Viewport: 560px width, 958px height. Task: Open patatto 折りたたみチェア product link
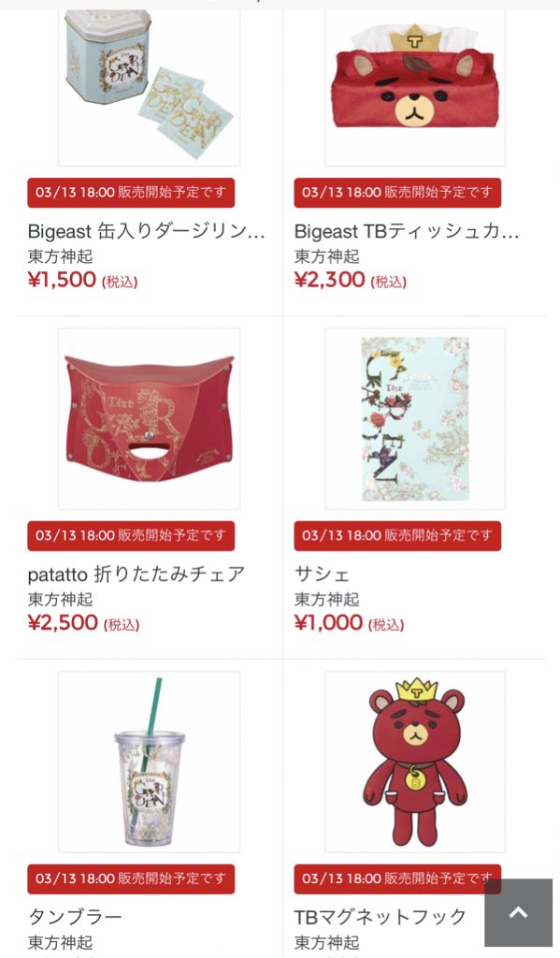point(136,574)
